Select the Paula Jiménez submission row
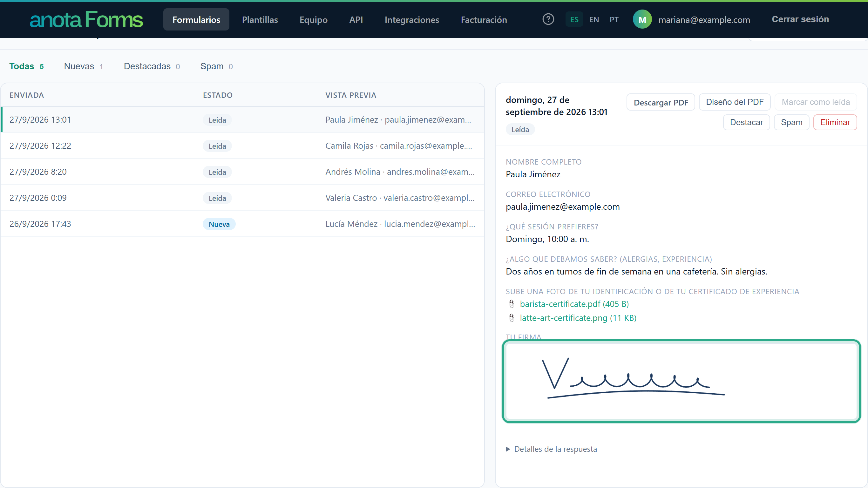868x488 pixels. tap(243, 120)
